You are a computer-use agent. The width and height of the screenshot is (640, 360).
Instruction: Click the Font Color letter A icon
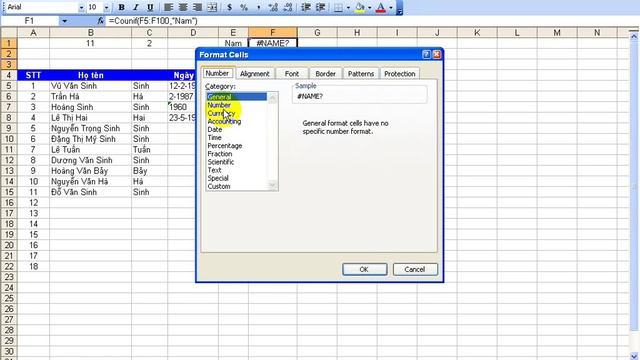(x=380, y=7)
